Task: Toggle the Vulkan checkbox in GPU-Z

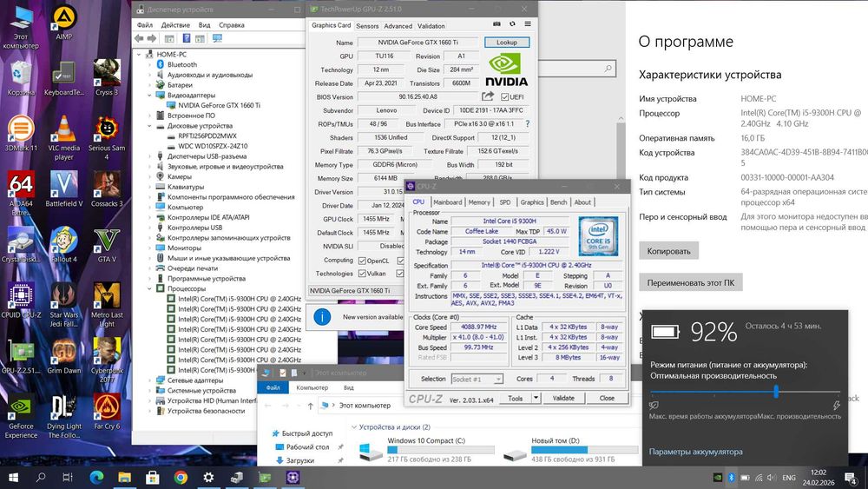Action: tap(362, 274)
